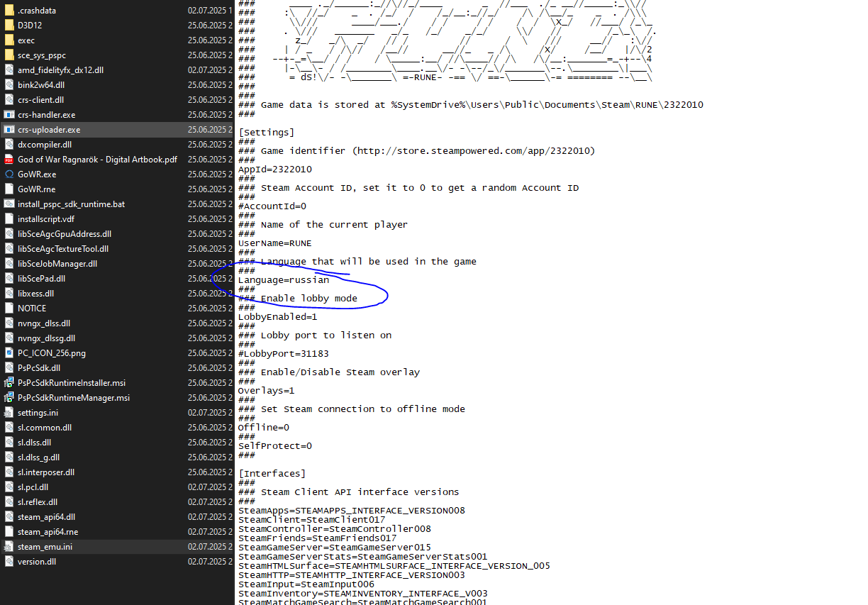The image size is (868, 605).
Task: Click the PDF icon of Digital Artbook
Action: click(x=9, y=160)
